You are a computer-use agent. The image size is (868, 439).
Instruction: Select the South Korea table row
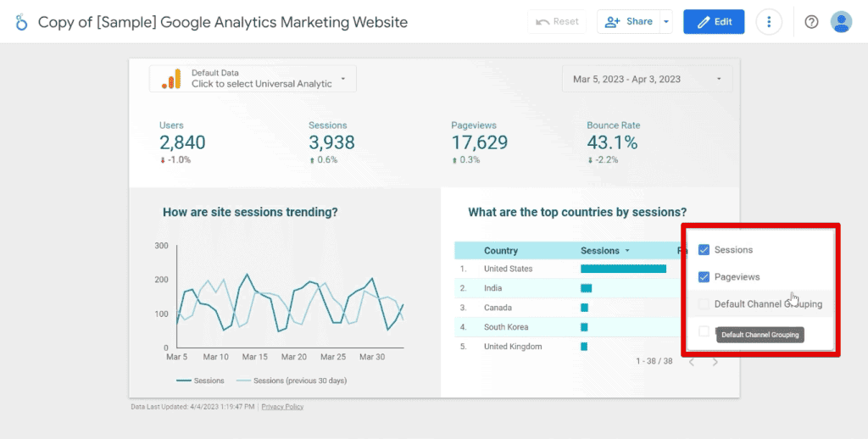(x=567, y=326)
